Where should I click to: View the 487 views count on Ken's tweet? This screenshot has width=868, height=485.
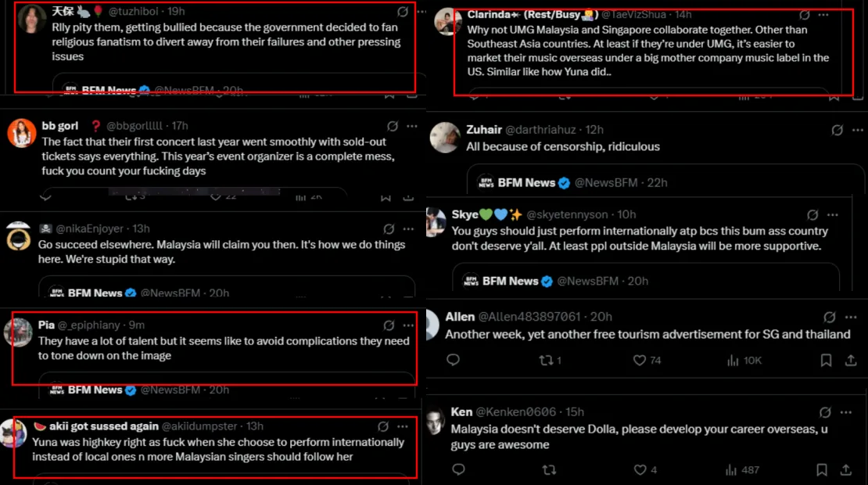click(743, 470)
